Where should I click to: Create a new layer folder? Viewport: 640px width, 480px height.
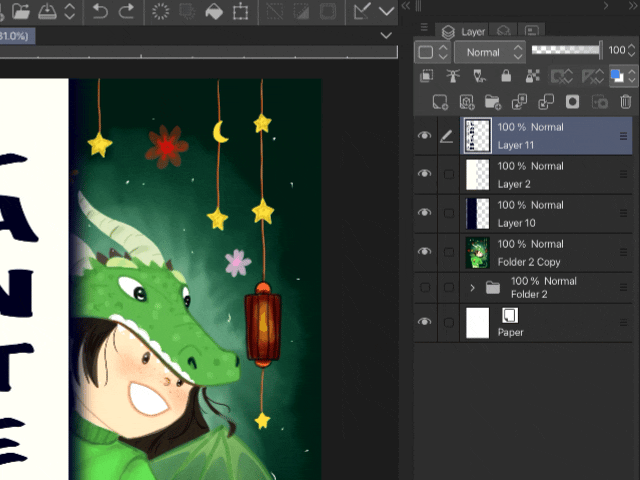click(493, 102)
